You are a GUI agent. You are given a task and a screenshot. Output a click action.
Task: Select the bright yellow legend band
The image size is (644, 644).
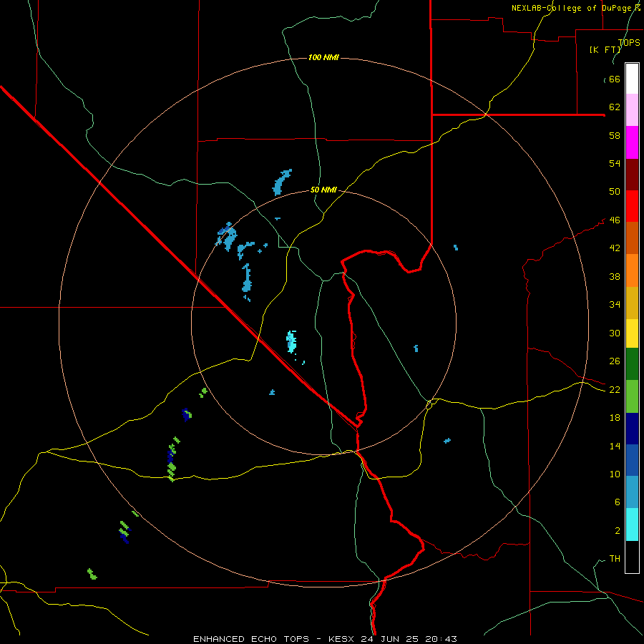(632, 333)
